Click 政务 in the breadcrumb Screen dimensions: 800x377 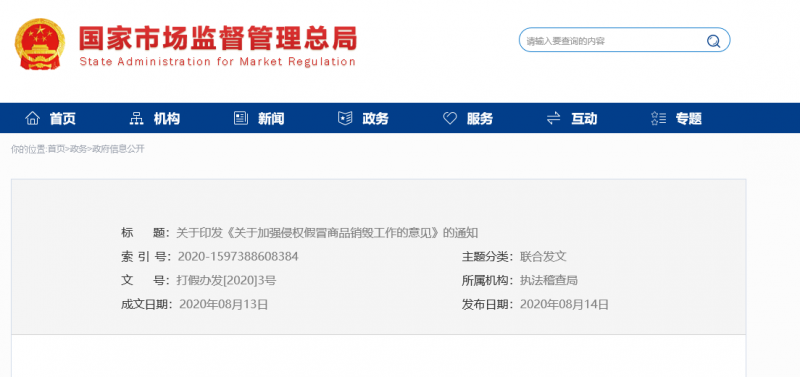click(79, 149)
